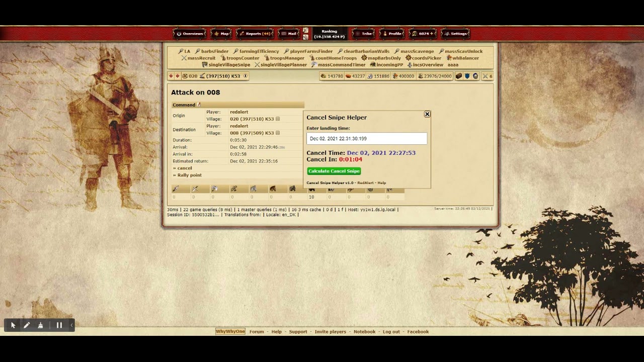This screenshot has height=362, width=644.
Task: Run the troopsManager quickbar script
Action: pyautogui.click(x=284, y=58)
